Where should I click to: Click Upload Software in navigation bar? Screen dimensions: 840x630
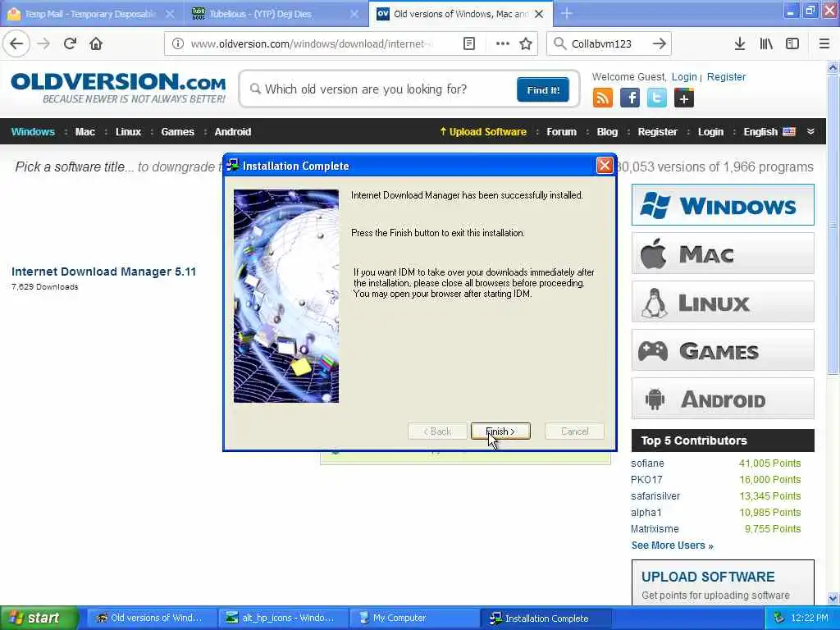(x=482, y=132)
